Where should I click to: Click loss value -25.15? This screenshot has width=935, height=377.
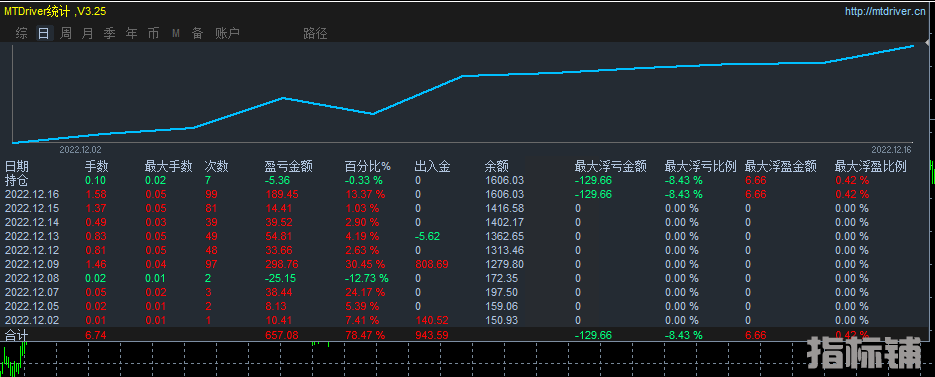tap(280, 278)
